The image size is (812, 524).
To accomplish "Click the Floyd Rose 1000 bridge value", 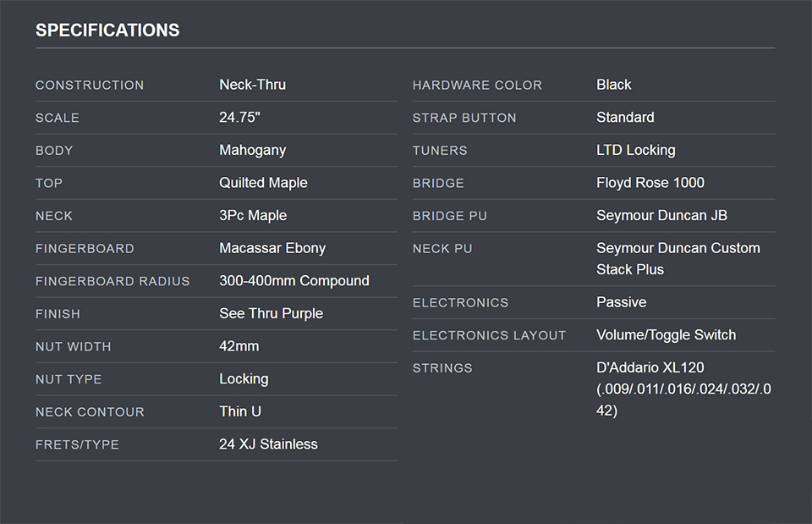I will 650,183.
